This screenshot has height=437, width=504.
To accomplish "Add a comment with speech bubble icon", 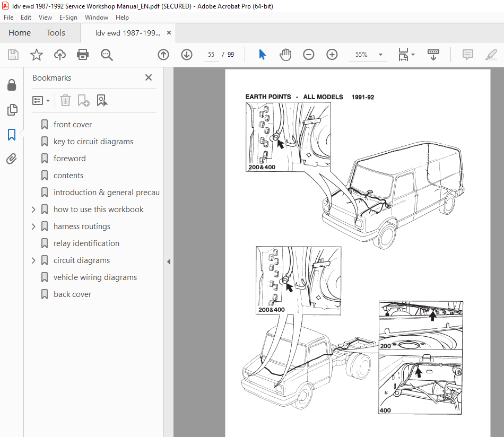I will coord(468,55).
